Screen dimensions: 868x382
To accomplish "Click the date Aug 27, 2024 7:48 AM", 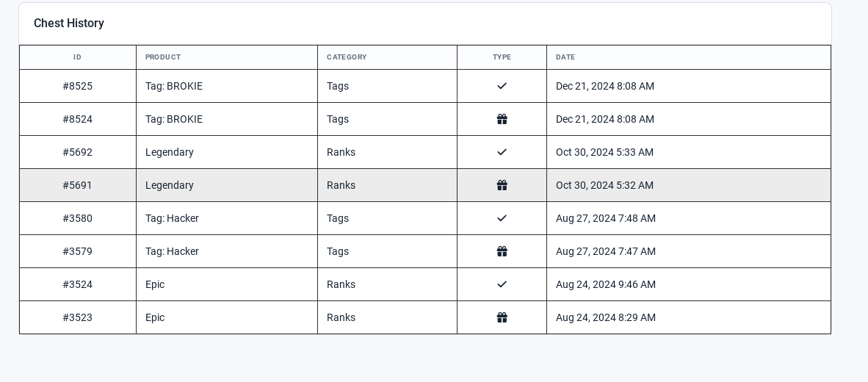I will (606, 218).
